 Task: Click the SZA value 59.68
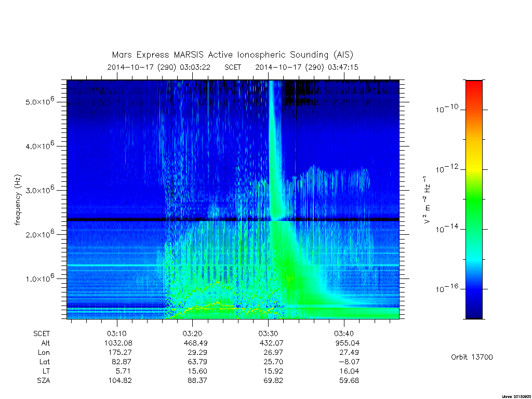pos(349,380)
